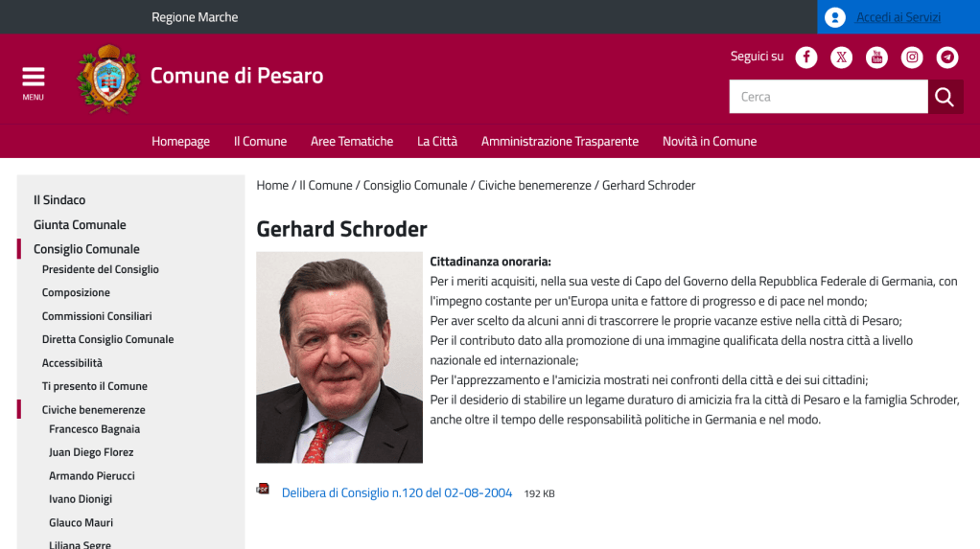Image resolution: width=980 pixels, height=549 pixels.
Task: Open the hamburger MENU icon
Action: pyautogui.click(x=34, y=81)
